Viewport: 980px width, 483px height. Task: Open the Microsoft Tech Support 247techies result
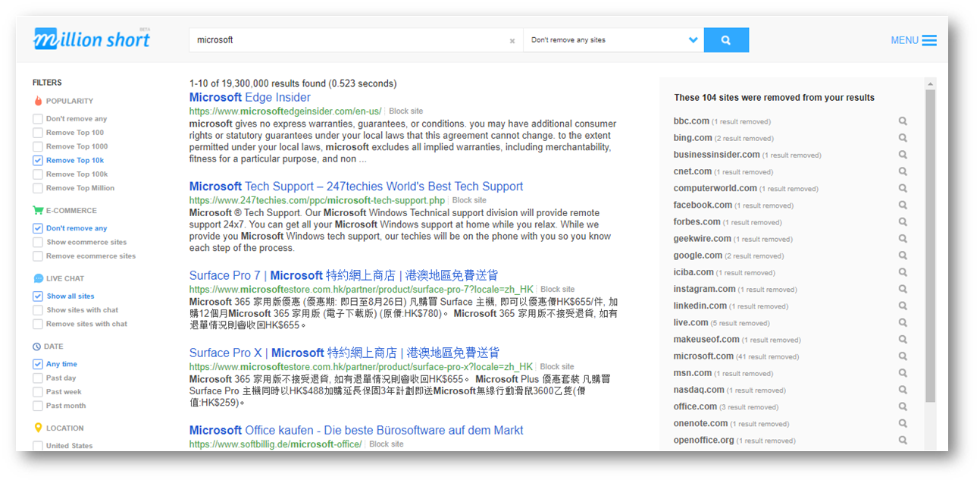pyautogui.click(x=356, y=187)
